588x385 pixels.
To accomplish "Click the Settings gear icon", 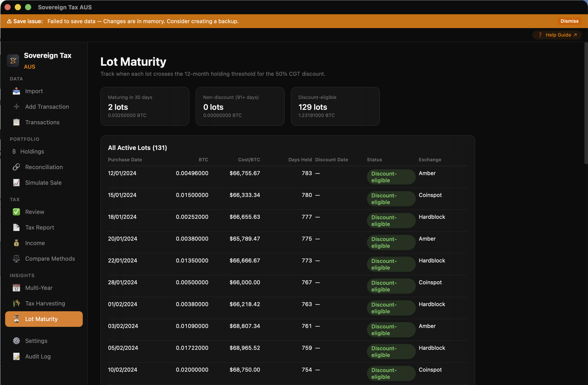I will click(16, 341).
